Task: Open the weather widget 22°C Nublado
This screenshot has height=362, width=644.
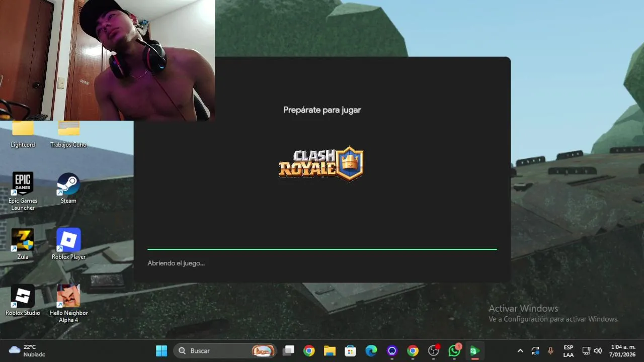Action: (27, 351)
